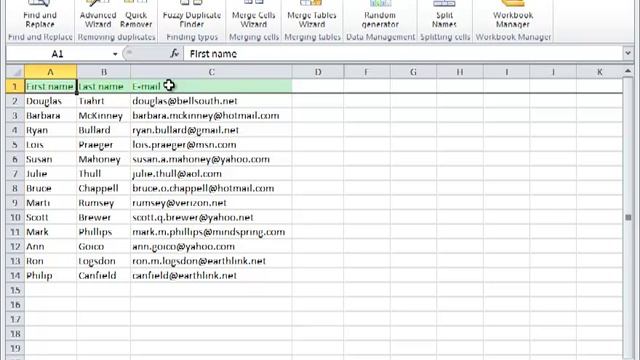Select column B header
Screen dimensions: 640x360
(104, 72)
